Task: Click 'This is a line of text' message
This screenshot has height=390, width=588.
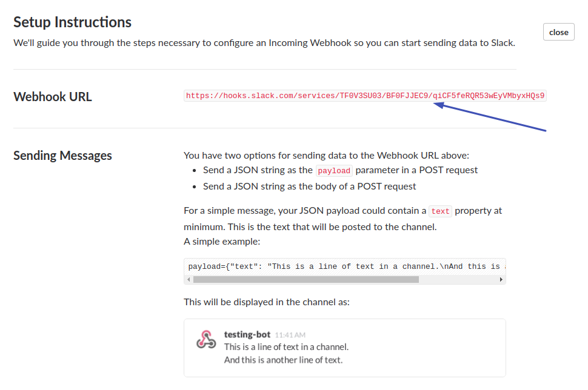Action: tap(286, 347)
